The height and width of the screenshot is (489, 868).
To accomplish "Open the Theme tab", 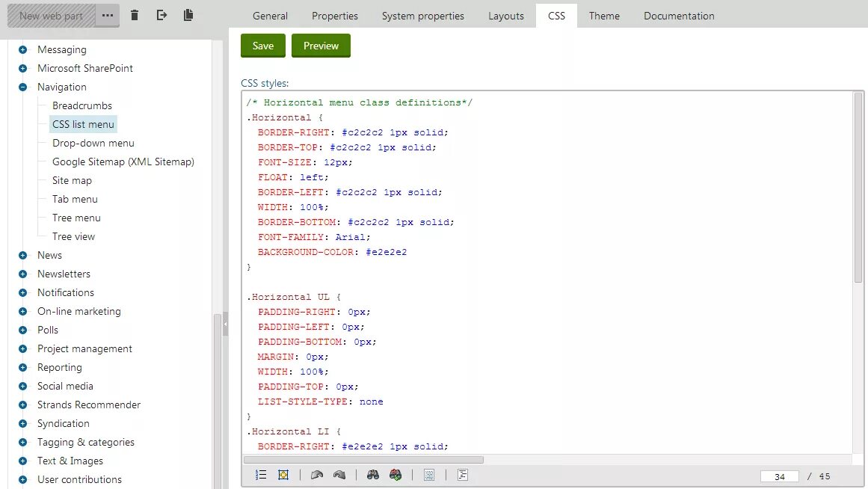I will coord(604,16).
